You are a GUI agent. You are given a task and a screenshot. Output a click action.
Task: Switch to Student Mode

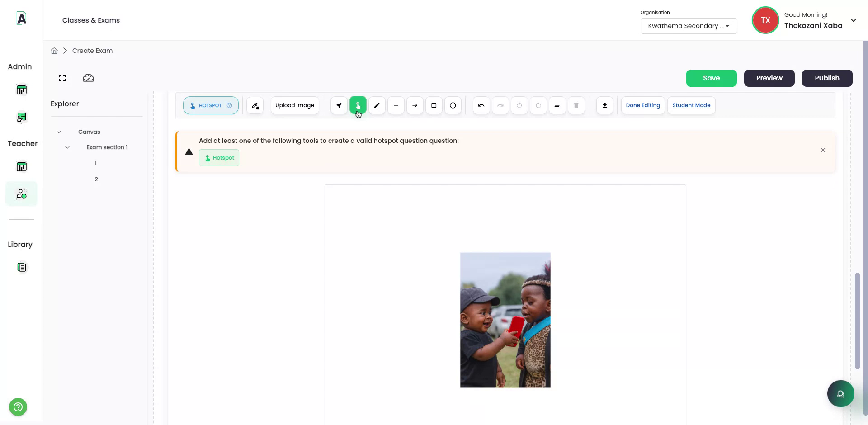(x=691, y=105)
